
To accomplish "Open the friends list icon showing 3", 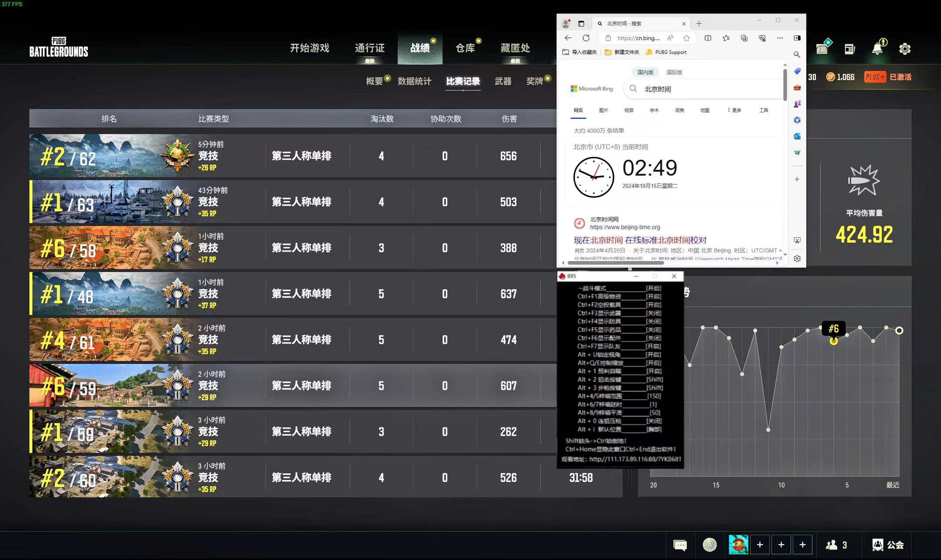I will click(836, 545).
